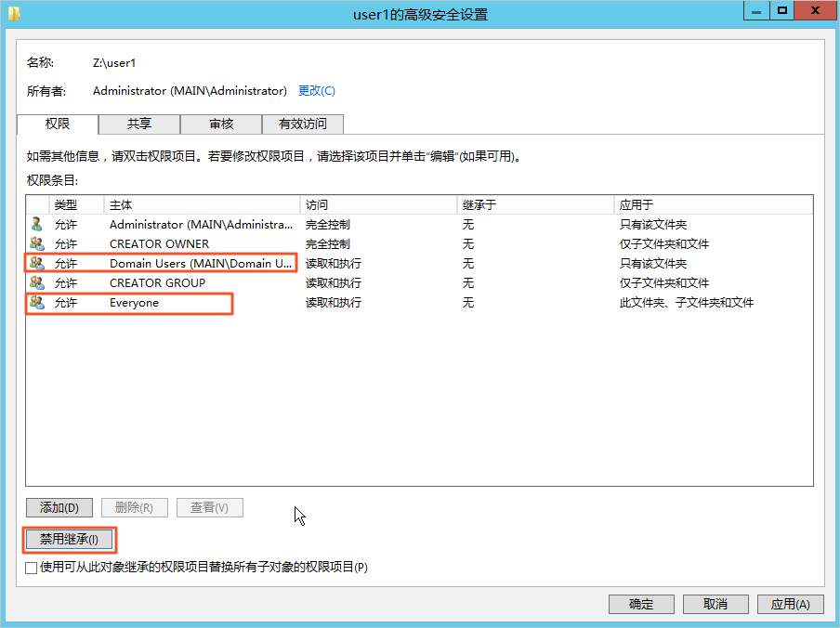This screenshot has width=840, height=628.
Task: Sort by the 类型 column header
Action: 76,204
